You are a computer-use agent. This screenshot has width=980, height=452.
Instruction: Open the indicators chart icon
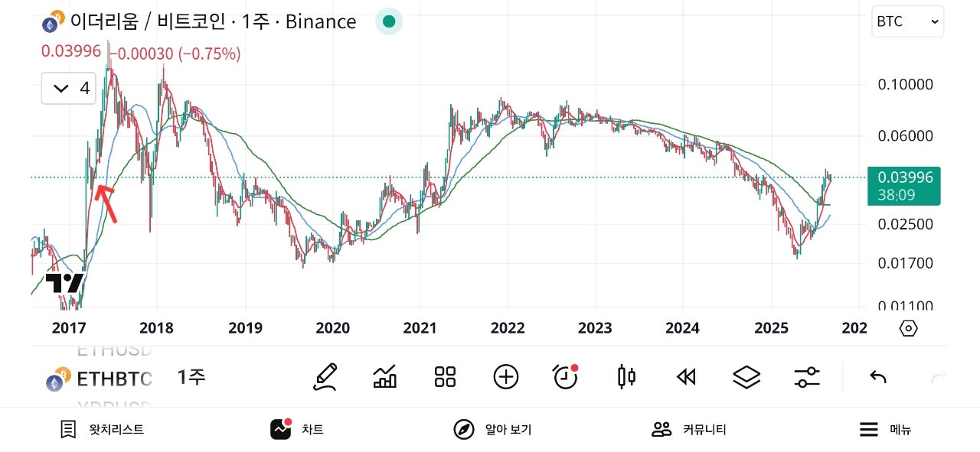point(384,376)
